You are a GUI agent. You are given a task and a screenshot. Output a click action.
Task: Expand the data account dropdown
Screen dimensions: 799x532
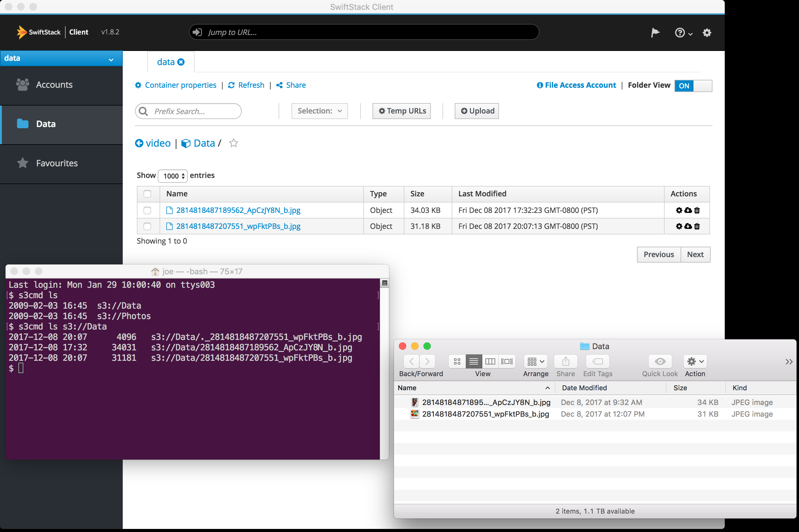pos(61,58)
